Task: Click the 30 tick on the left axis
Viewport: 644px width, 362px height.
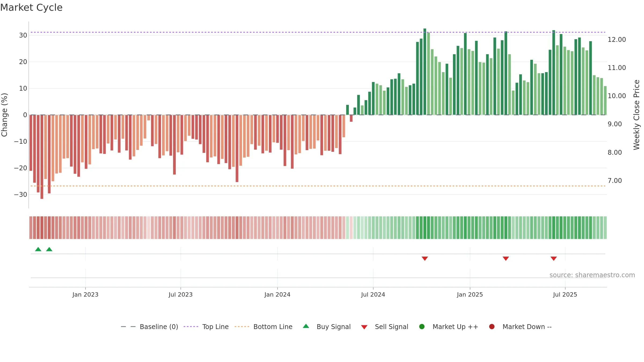Action: [x=23, y=35]
